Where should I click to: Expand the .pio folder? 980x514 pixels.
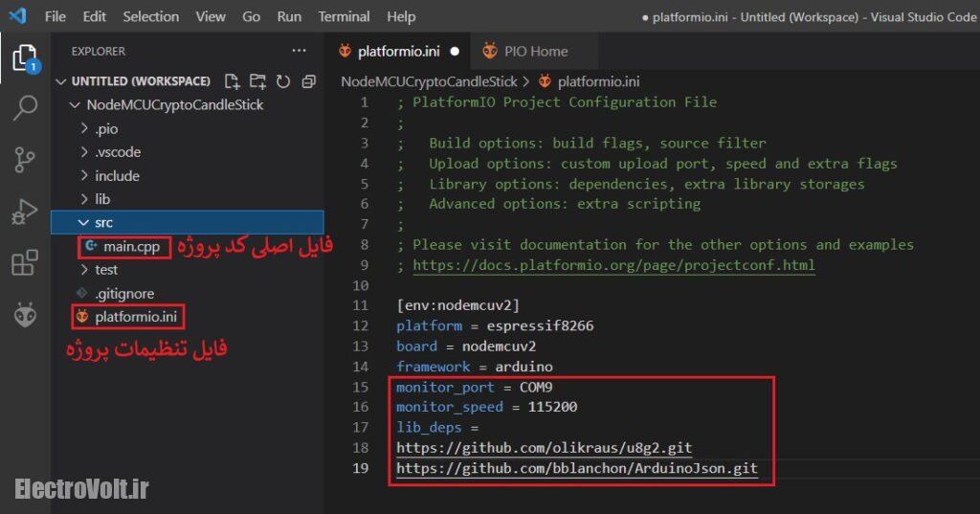[106, 128]
